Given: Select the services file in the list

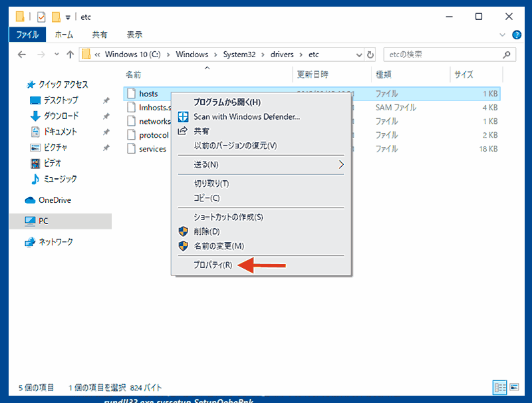Looking at the screenshot, I should tap(153, 148).
